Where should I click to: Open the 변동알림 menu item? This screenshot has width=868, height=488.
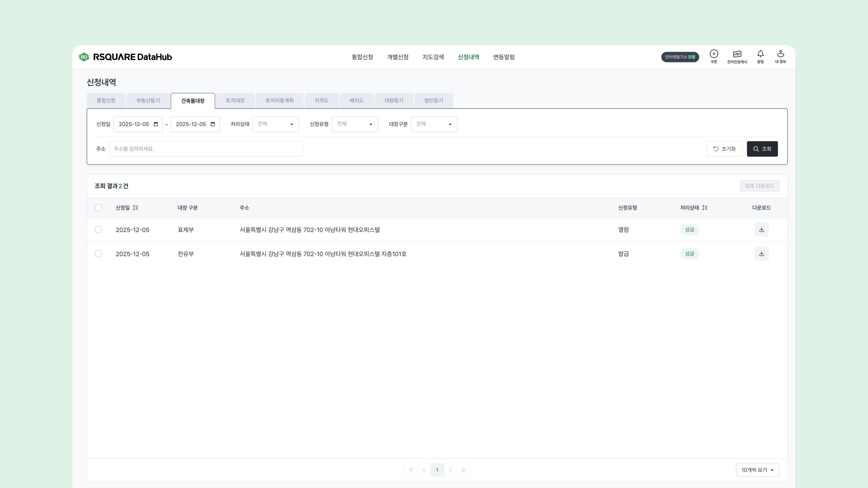503,57
